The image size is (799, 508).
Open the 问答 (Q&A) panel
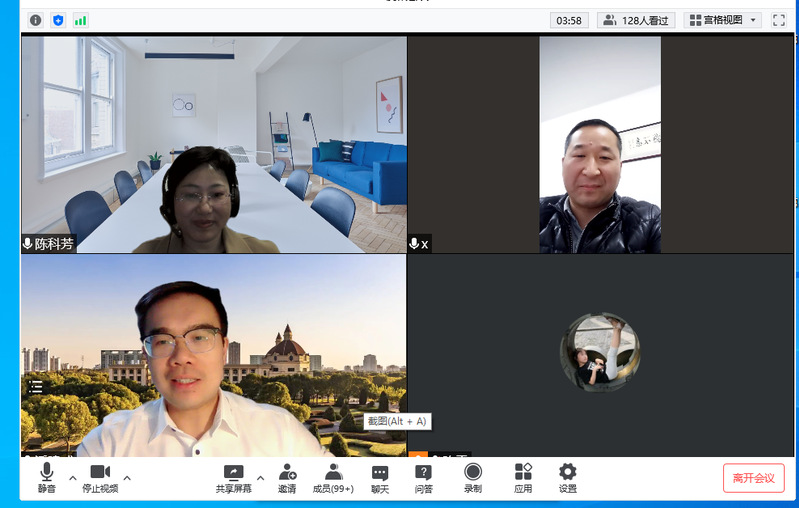tap(424, 478)
